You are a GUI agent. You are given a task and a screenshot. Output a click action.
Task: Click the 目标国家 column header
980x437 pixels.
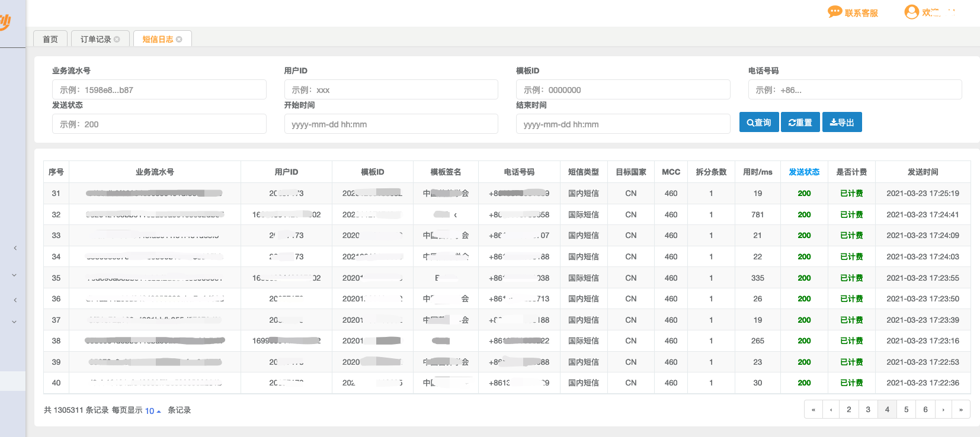631,172
